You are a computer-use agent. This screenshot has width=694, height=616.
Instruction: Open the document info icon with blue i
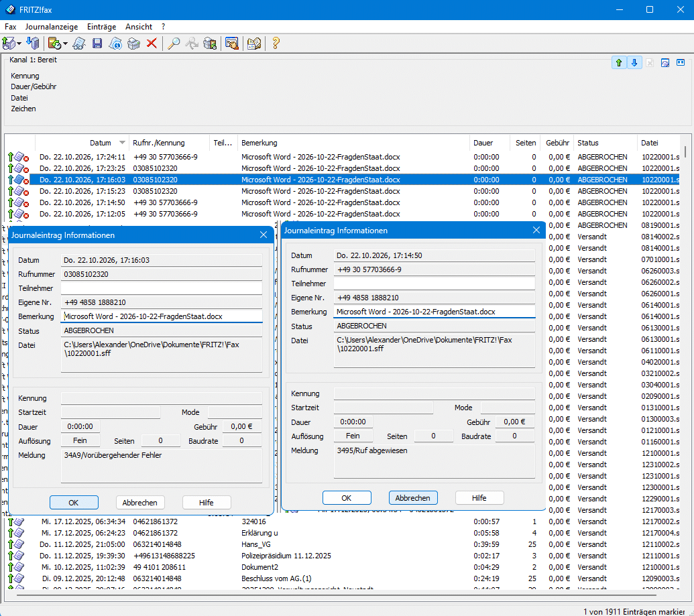(x=115, y=44)
